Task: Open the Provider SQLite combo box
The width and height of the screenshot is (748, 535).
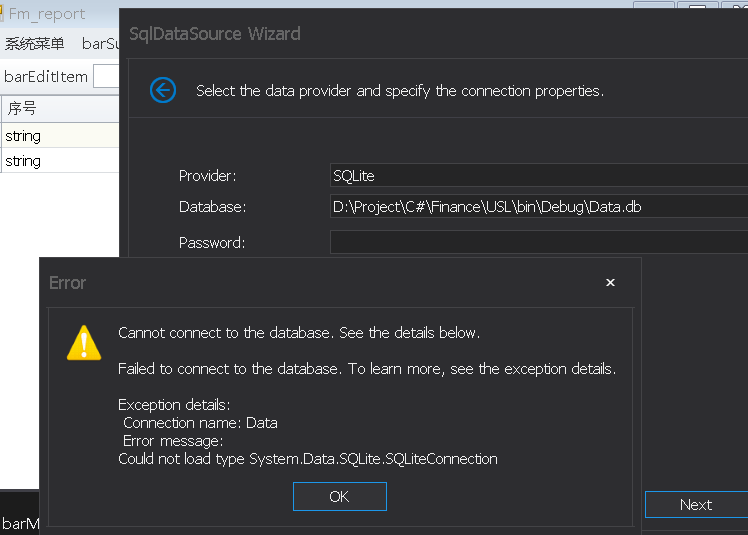Action: click(539, 175)
